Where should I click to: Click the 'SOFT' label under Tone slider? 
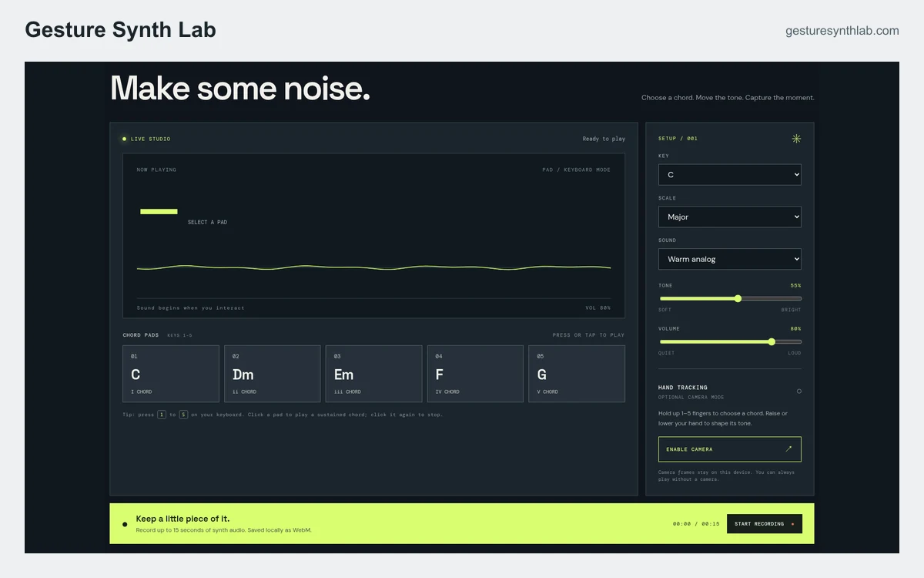tap(665, 310)
